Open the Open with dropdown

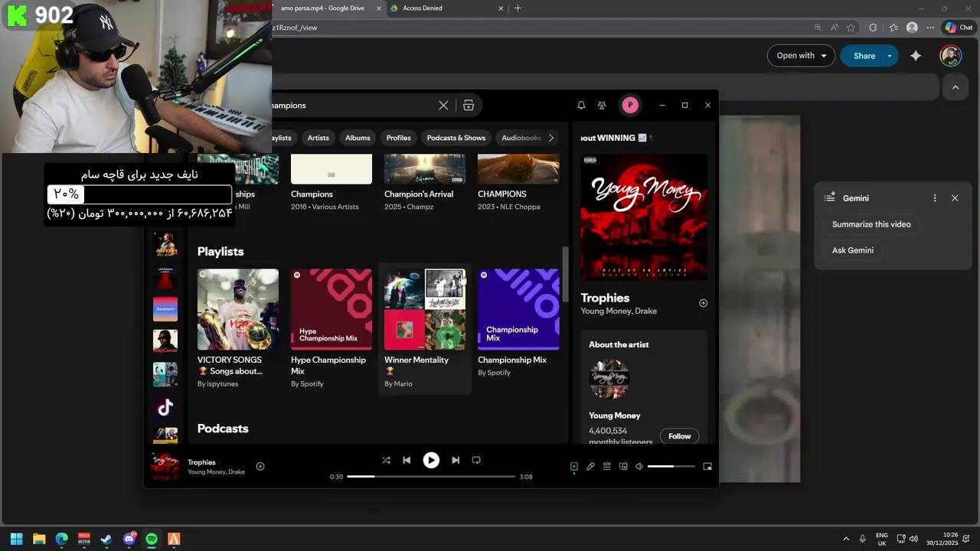click(x=801, y=56)
